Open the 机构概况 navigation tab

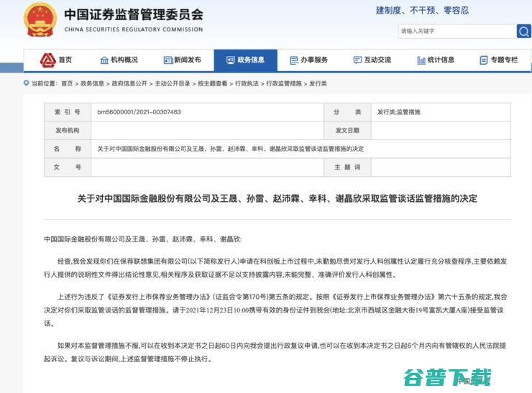click(119, 60)
